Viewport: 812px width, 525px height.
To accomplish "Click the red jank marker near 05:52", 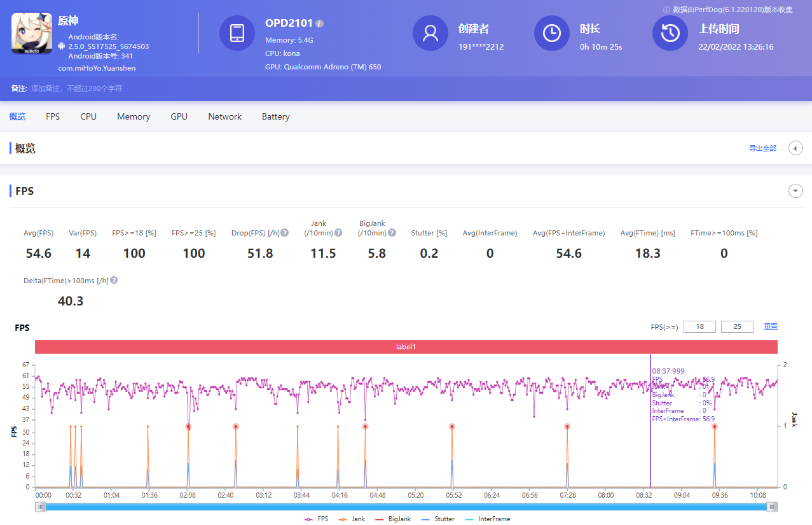I will [x=452, y=426].
